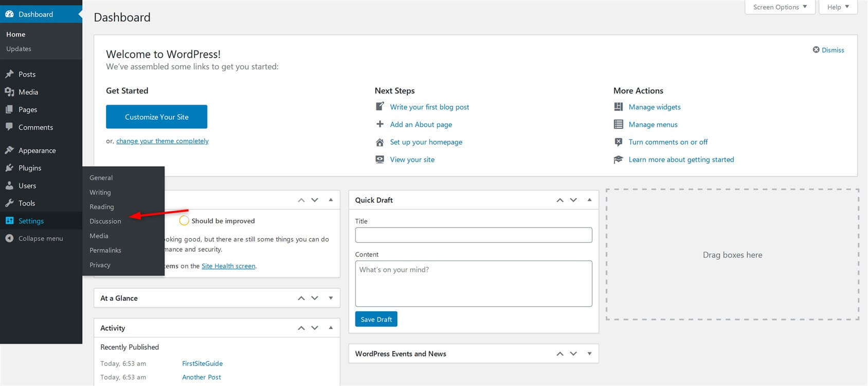
Task: Click the Collapse menu arrow icon
Action: click(9, 238)
